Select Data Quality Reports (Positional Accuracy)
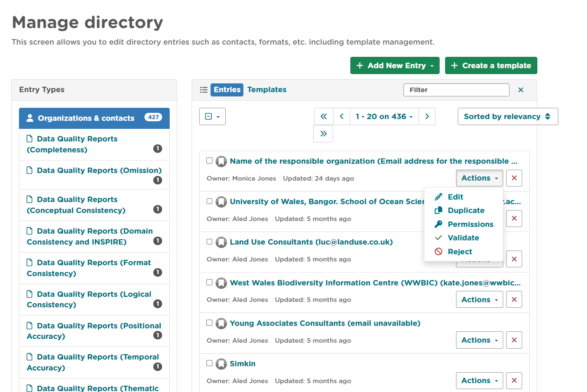The height and width of the screenshot is (392, 587). tap(94, 331)
